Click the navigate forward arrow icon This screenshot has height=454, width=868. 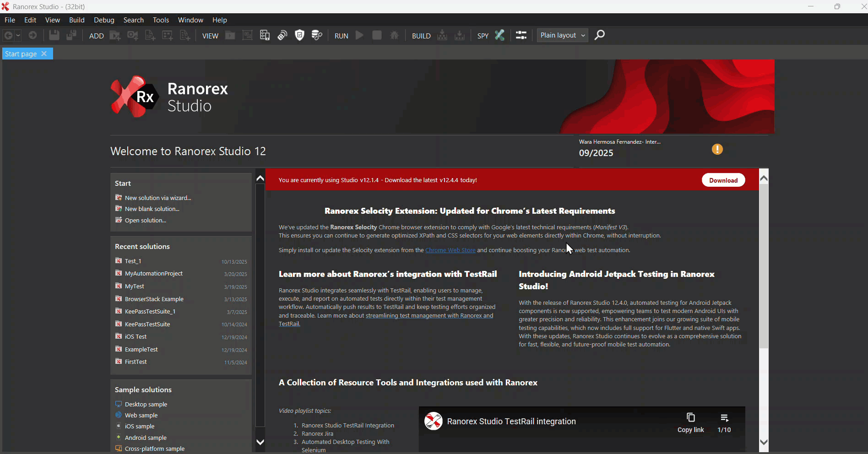(33, 35)
